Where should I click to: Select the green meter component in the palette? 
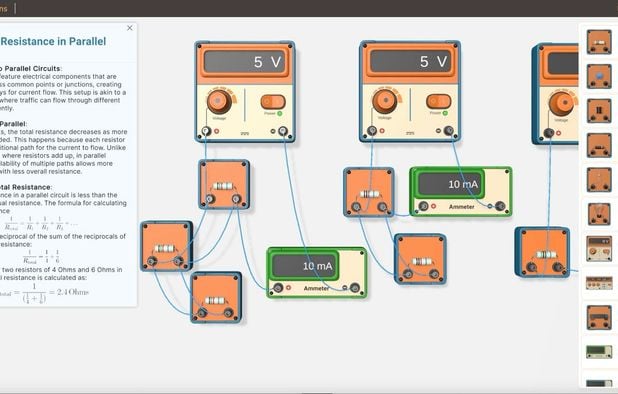(x=599, y=351)
